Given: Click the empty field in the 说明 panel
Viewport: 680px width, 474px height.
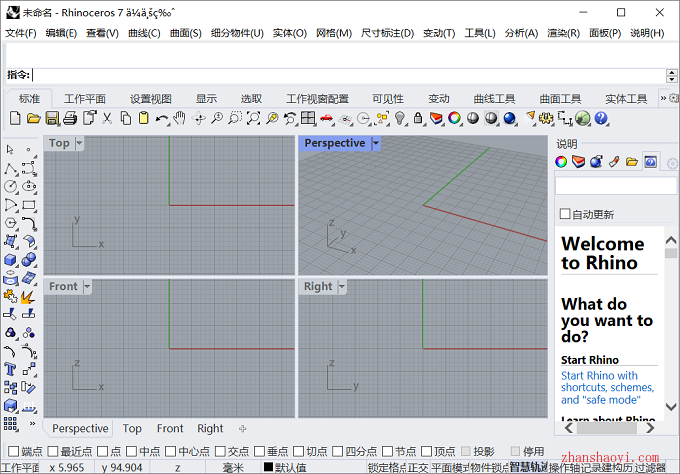Looking at the screenshot, I should coord(615,186).
